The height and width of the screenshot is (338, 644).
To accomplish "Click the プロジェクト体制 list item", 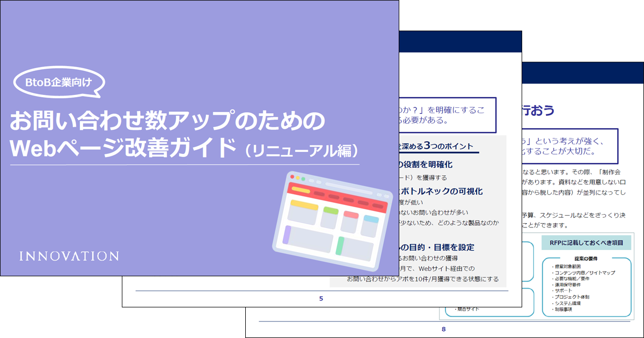I will coord(574,297).
